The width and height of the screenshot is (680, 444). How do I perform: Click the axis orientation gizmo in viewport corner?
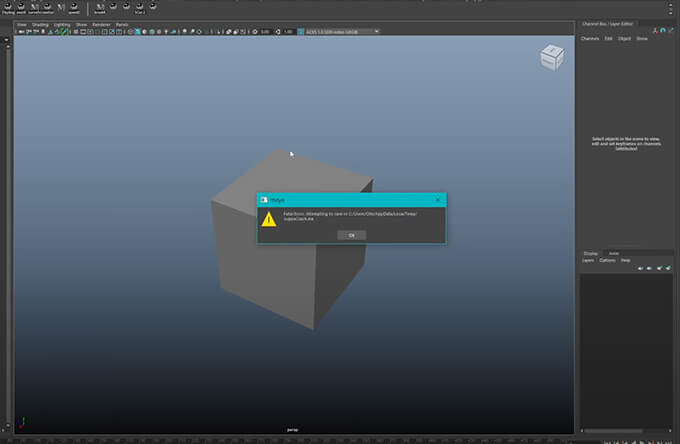click(x=22, y=423)
